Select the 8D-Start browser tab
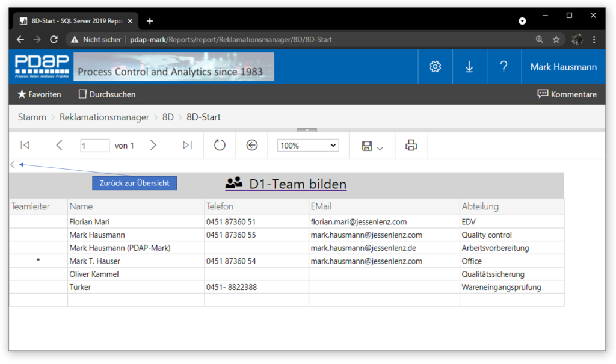Image resolution: width=616 pixels, height=364 pixels. click(75, 21)
